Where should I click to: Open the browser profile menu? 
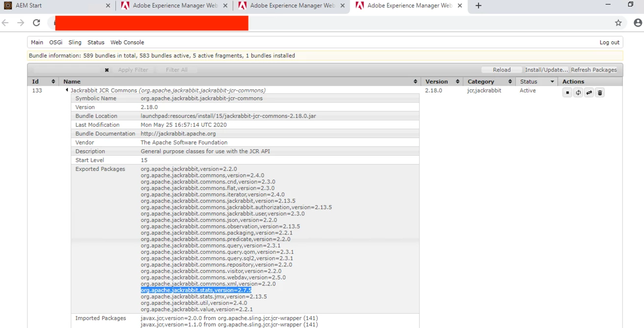(638, 23)
